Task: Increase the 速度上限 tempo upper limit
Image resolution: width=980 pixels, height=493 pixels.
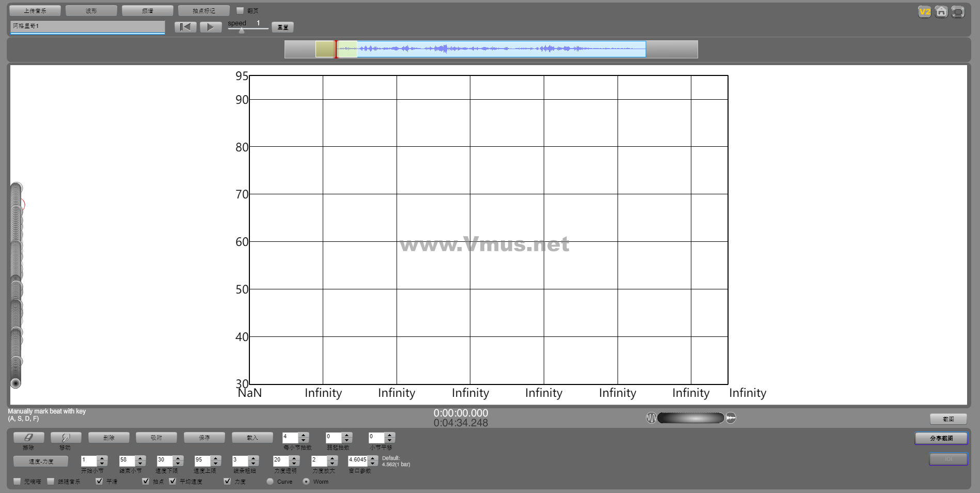Action: point(215,458)
